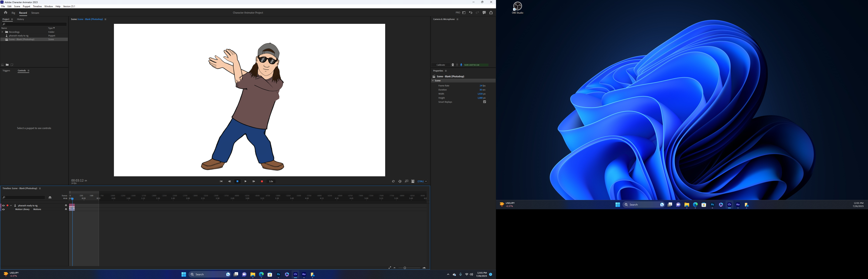Click the magnifying glass in the Project panel
868x279 pixels.
(3, 24)
